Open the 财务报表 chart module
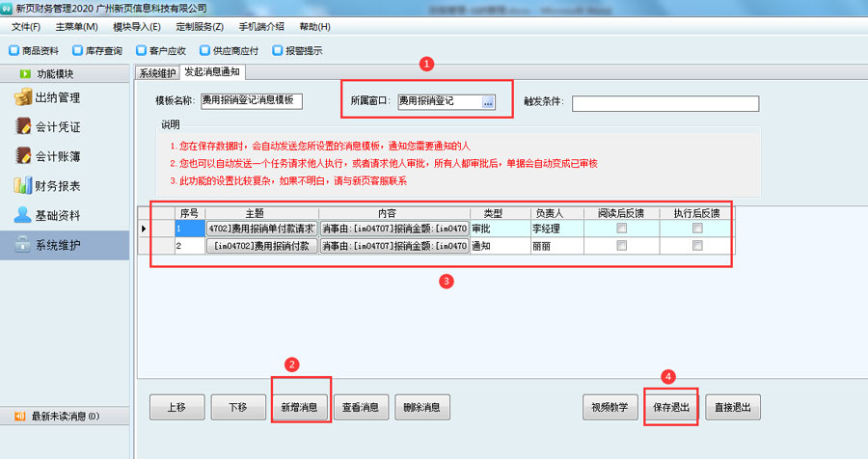 [x=56, y=186]
